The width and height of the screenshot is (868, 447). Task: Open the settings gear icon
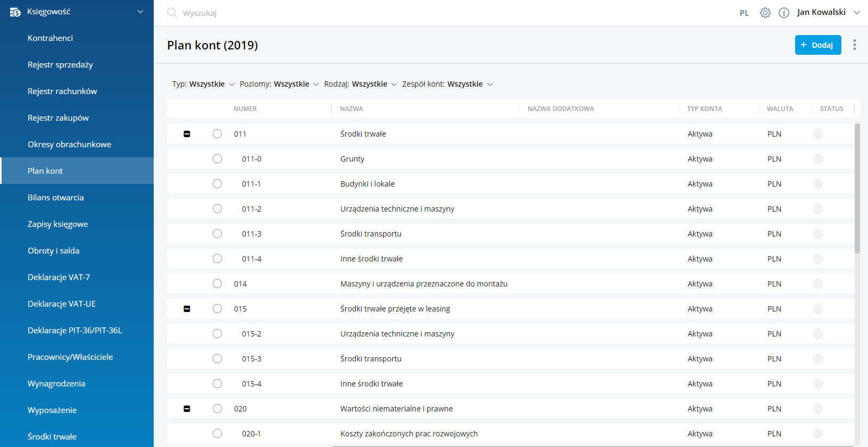pyautogui.click(x=765, y=13)
